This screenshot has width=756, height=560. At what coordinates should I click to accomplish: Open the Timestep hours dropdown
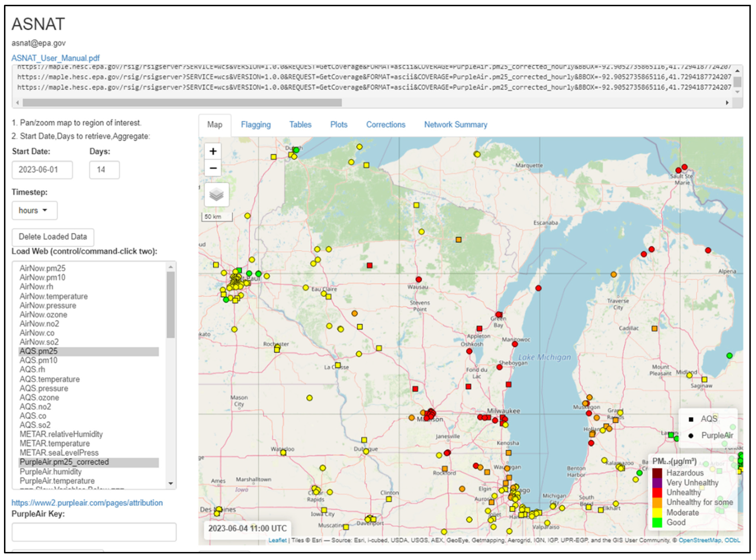point(34,211)
